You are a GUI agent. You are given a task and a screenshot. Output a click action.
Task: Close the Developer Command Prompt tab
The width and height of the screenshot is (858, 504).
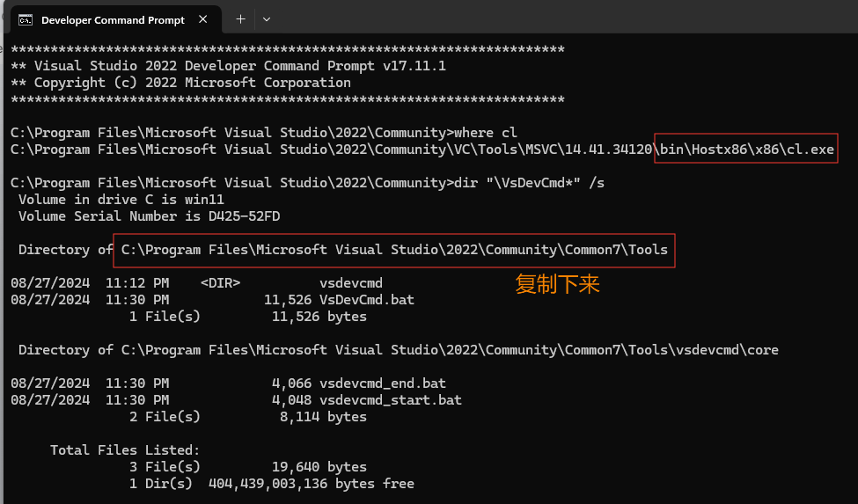[x=205, y=19]
